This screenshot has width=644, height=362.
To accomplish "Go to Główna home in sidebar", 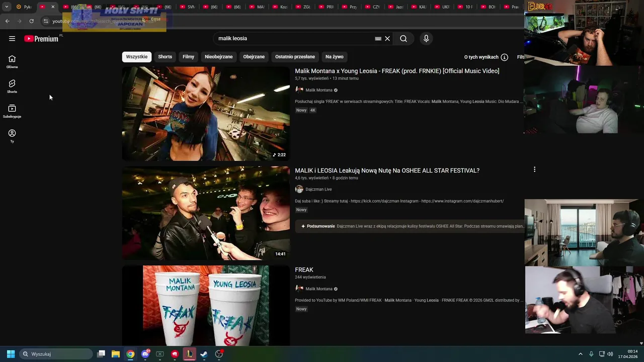I will pos(12,62).
